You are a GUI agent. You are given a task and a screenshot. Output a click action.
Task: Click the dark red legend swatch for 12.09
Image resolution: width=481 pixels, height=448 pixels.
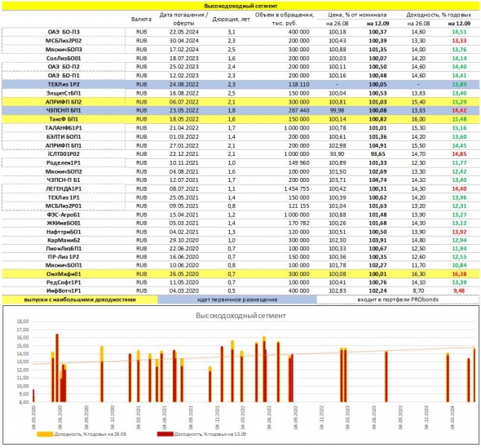[x=165, y=434]
